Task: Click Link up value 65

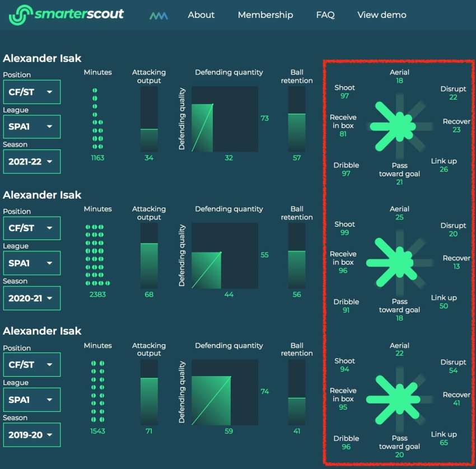Action: click(x=444, y=443)
